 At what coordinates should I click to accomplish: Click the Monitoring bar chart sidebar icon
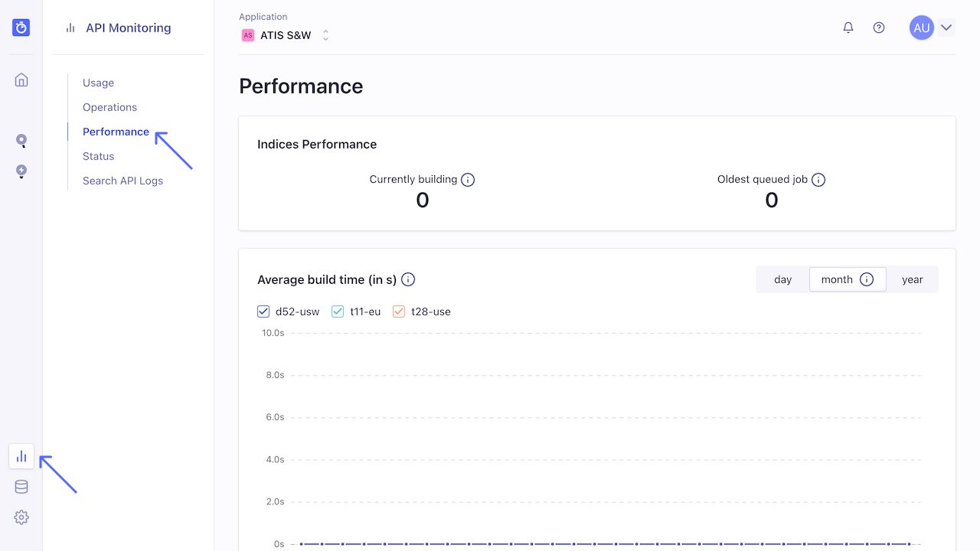pos(21,455)
